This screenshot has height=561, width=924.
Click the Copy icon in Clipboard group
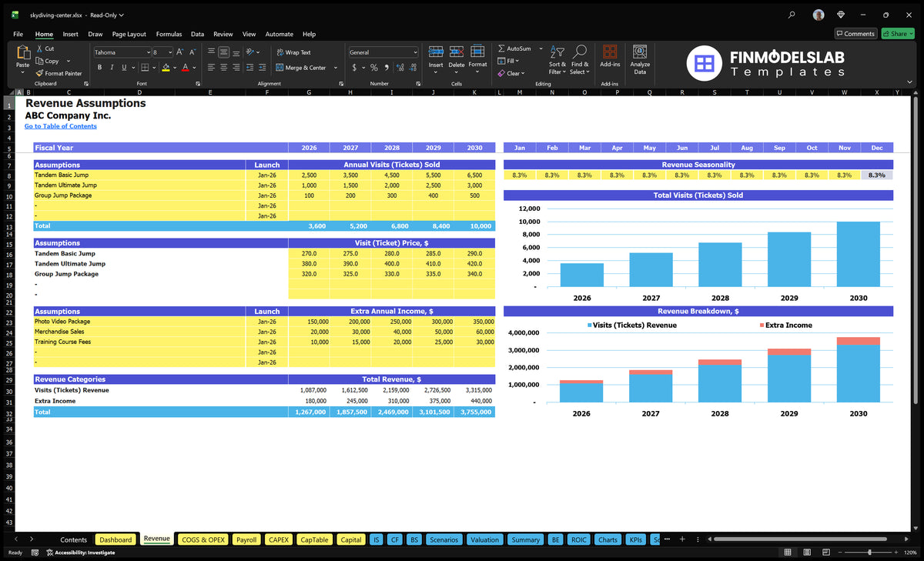39,61
